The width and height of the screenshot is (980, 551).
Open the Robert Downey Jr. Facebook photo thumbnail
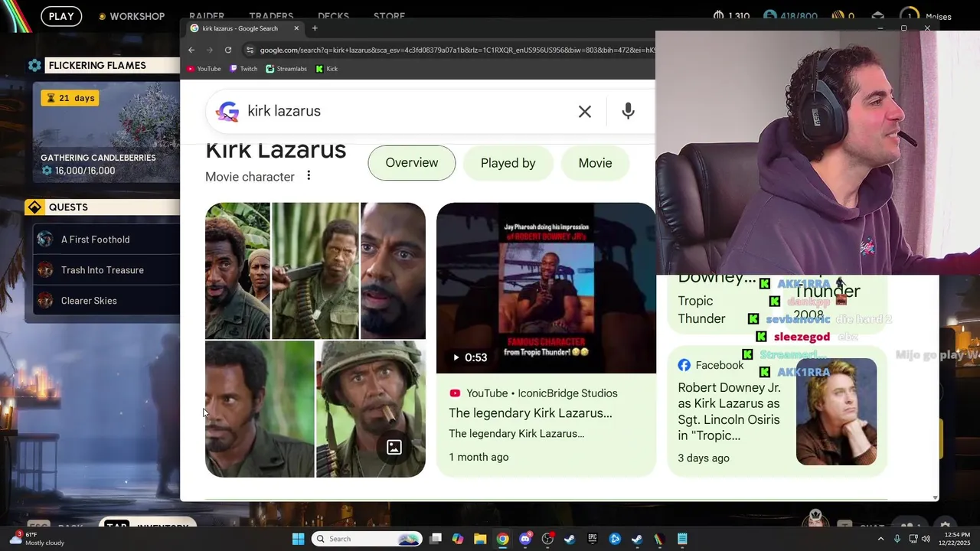click(836, 412)
